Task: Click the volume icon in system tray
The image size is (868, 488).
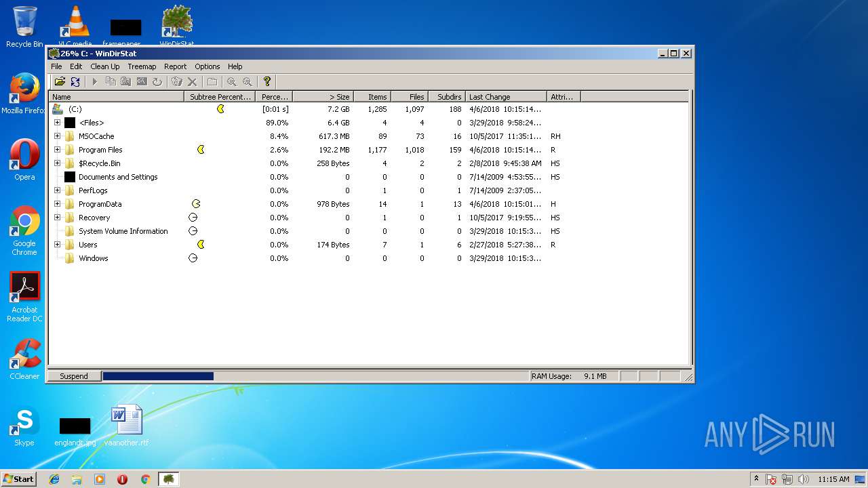Action: [804, 479]
